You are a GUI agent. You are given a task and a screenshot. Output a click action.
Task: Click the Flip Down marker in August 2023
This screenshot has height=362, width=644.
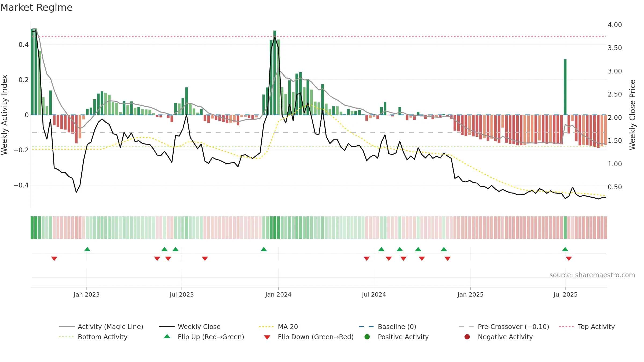pyautogui.click(x=205, y=258)
